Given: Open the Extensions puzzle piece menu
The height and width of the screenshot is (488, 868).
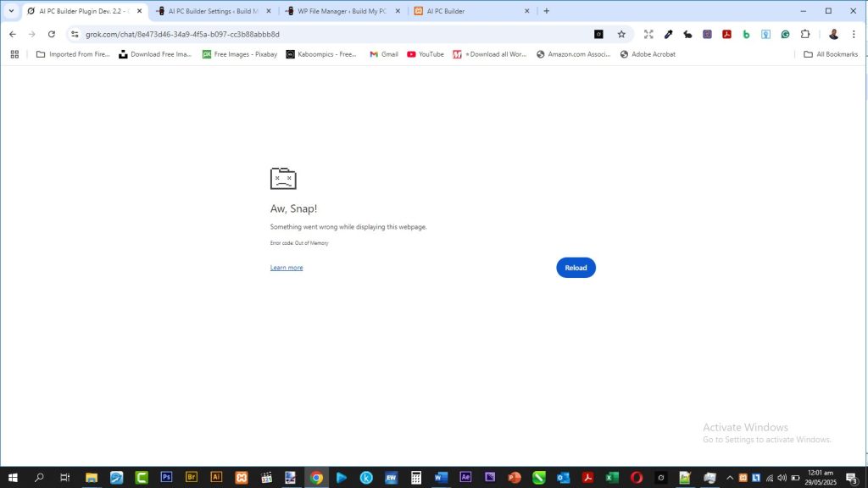Looking at the screenshot, I should click(x=805, y=34).
